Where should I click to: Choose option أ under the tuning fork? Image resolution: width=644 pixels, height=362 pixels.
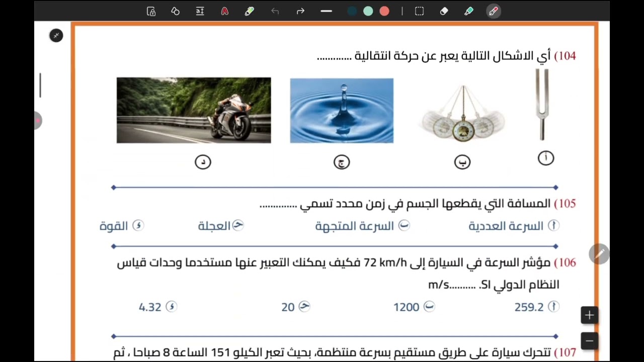point(546,158)
